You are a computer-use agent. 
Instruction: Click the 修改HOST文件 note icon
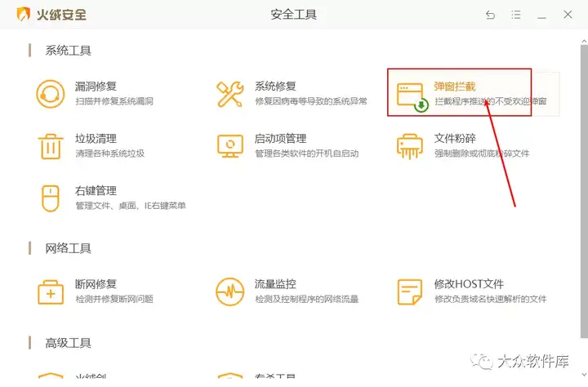(x=409, y=291)
